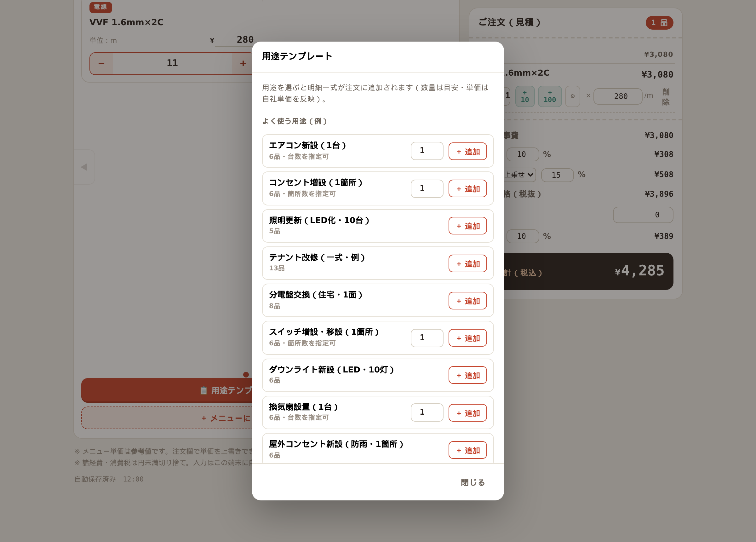This screenshot has width=756, height=542.
Task: Click the +100 quantity button
Action: point(550,96)
